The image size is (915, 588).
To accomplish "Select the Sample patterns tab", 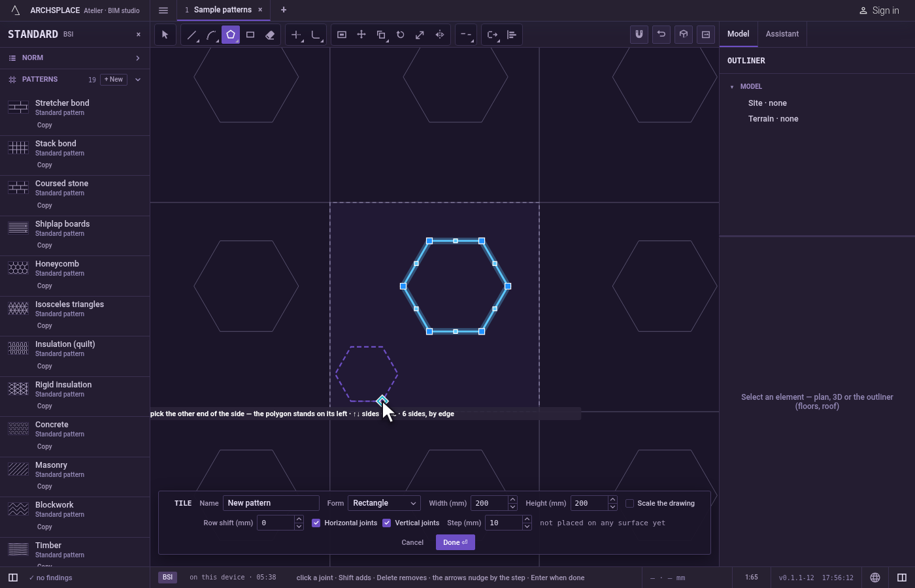I will click(222, 10).
